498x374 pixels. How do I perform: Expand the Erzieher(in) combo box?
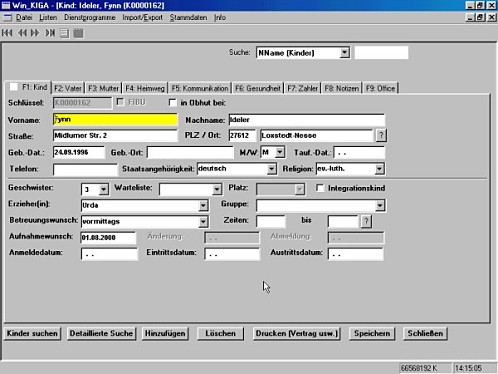(x=203, y=205)
